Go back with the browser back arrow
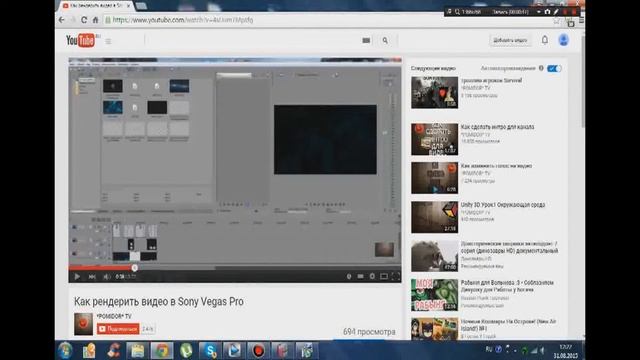 (x=62, y=20)
